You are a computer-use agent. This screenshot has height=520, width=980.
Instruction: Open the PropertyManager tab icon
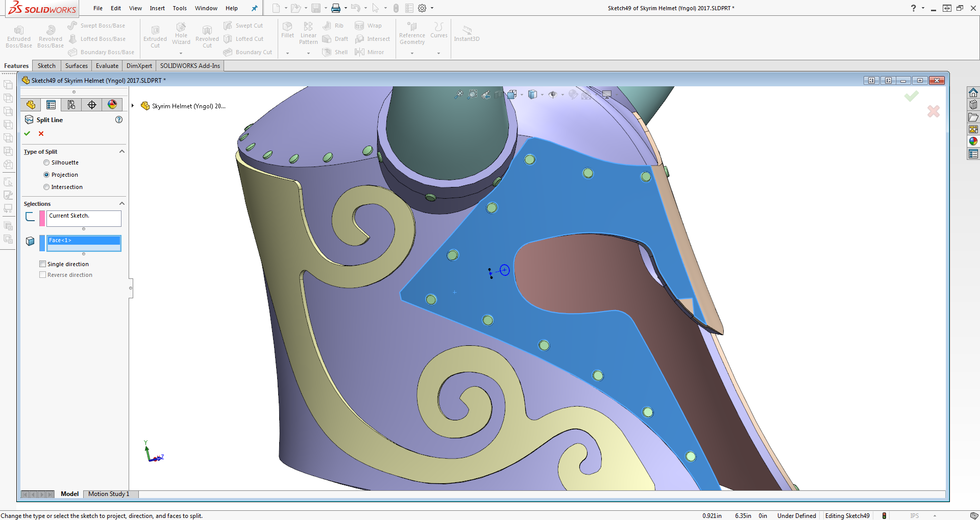[x=51, y=105]
